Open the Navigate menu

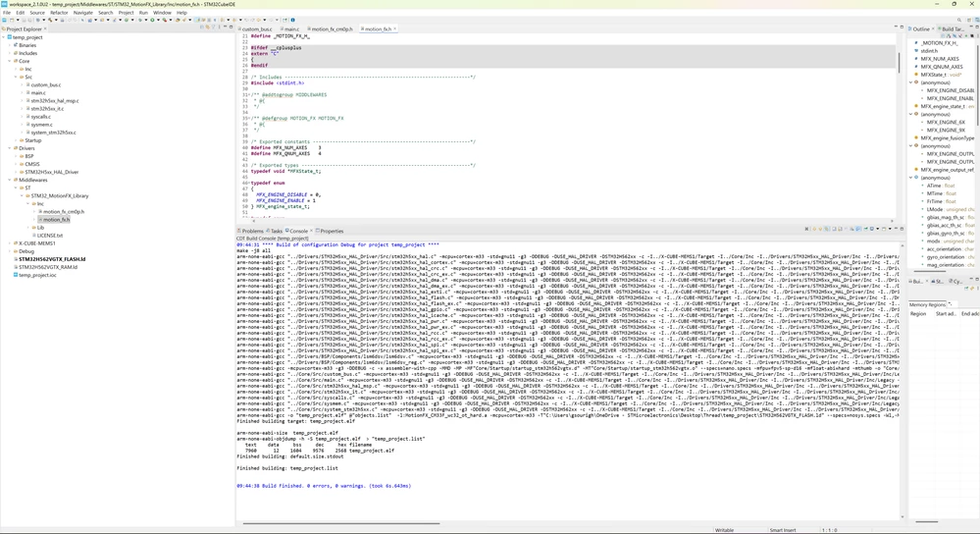pyautogui.click(x=82, y=13)
